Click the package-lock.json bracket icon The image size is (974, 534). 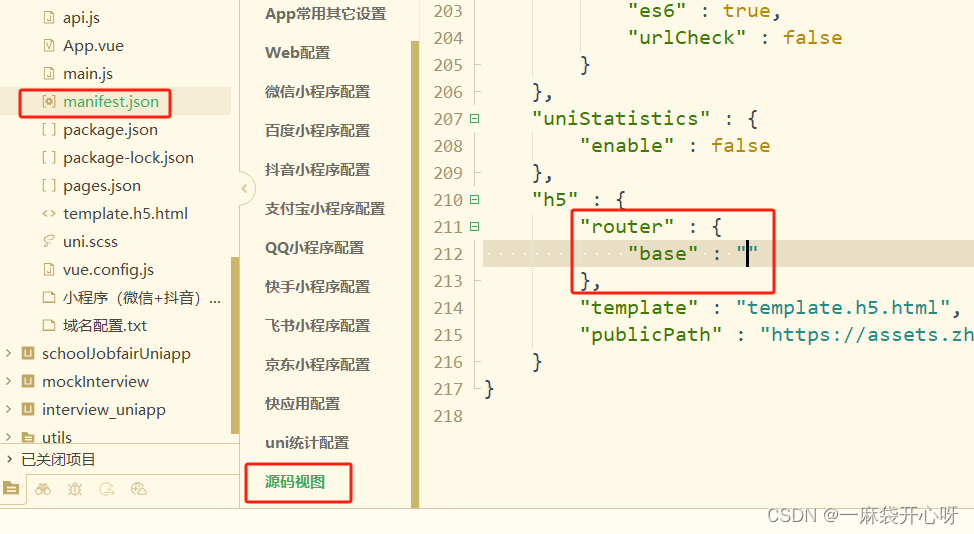(48, 157)
